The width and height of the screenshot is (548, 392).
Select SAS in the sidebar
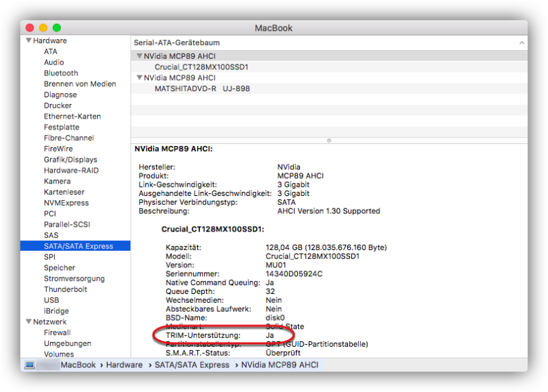(51, 235)
